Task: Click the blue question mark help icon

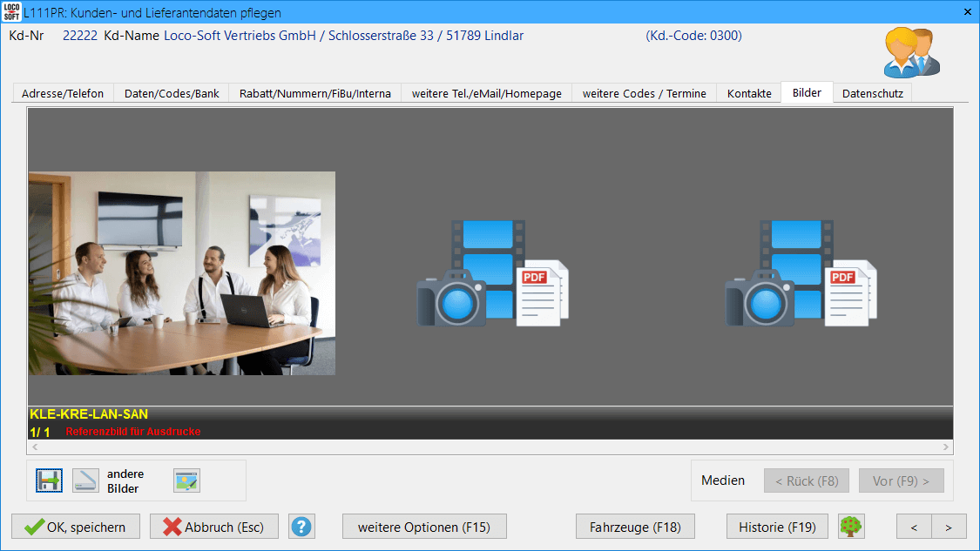Action: pos(301,527)
